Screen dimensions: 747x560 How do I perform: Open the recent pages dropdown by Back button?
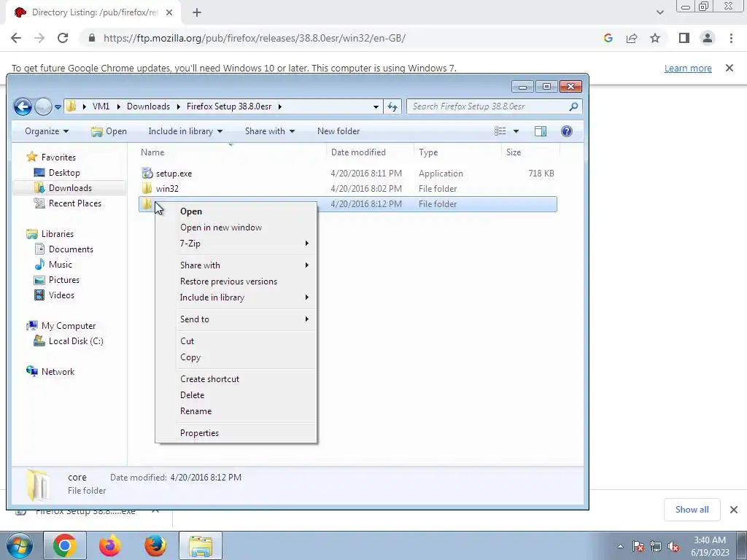click(x=58, y=107)
